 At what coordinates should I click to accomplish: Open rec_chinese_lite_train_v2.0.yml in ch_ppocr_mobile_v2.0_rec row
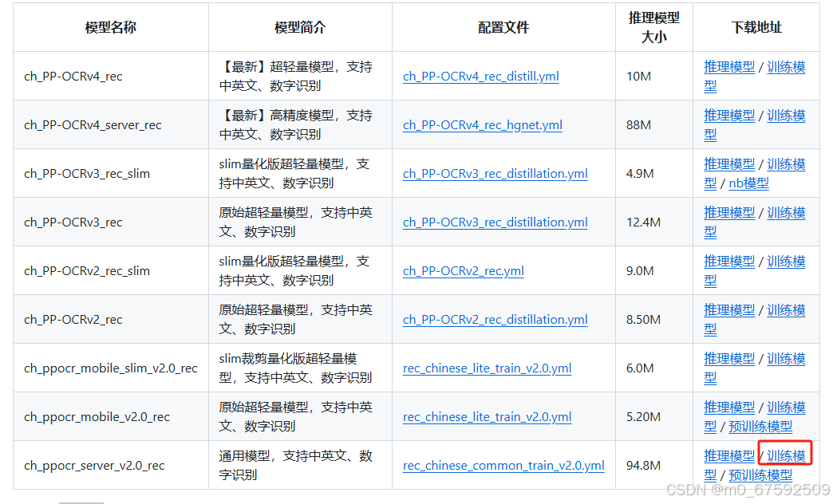click(x=488, y=417)
